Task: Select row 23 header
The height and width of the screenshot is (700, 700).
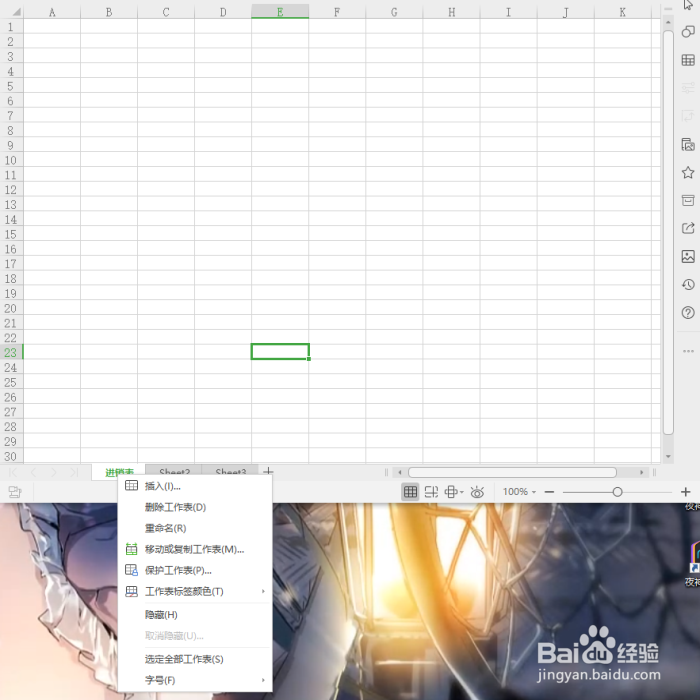Action: pyautogui.click(x=11, y=352)
